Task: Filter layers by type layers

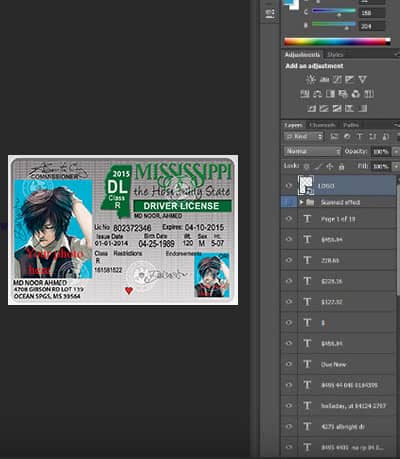Action: pos(360,136)
